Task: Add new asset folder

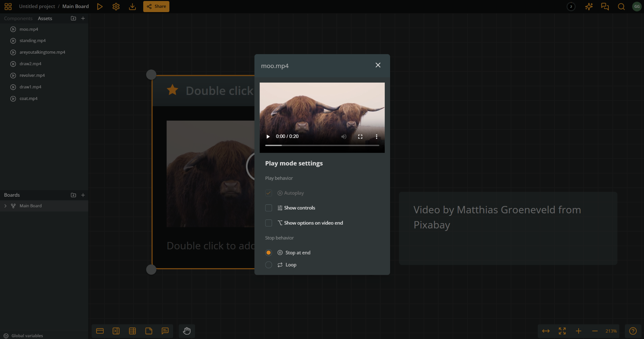Action: 73,18
